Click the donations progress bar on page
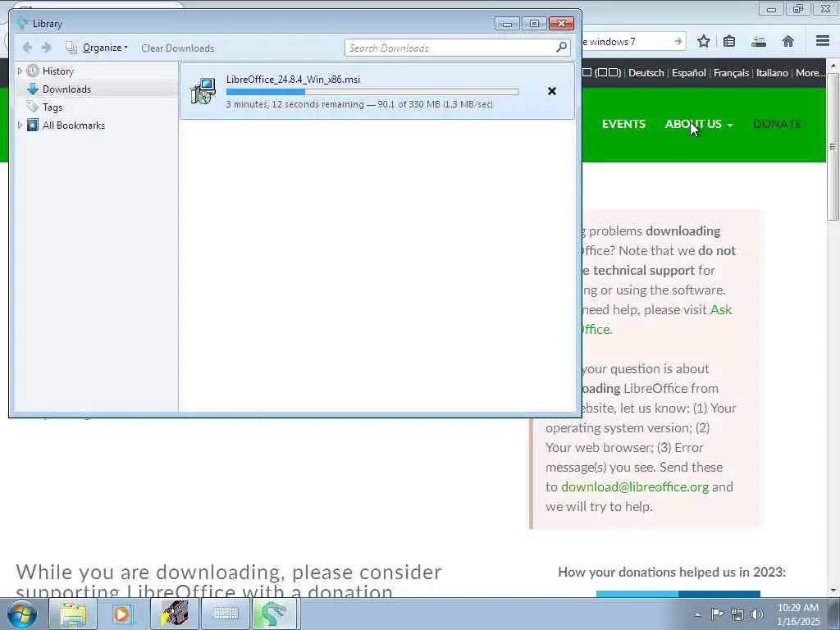 click(x=678, y=594)
